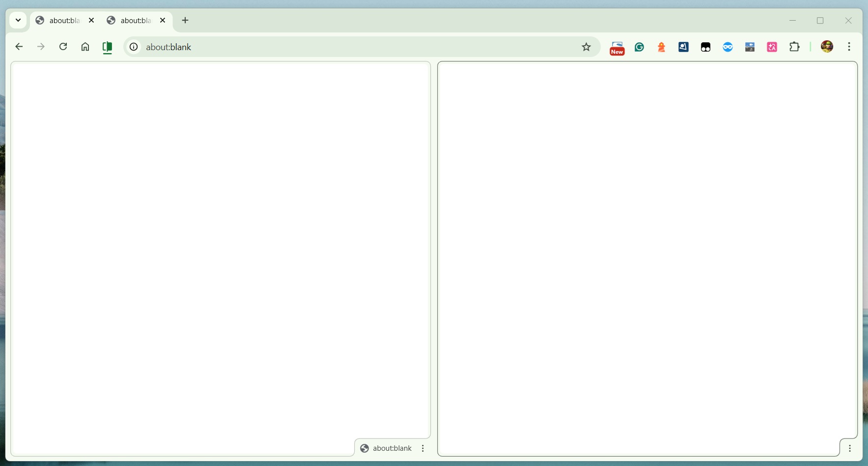The height and width of the screenshot is (466, 868).
Task: Reload the current page
Action: pos(63,47)
